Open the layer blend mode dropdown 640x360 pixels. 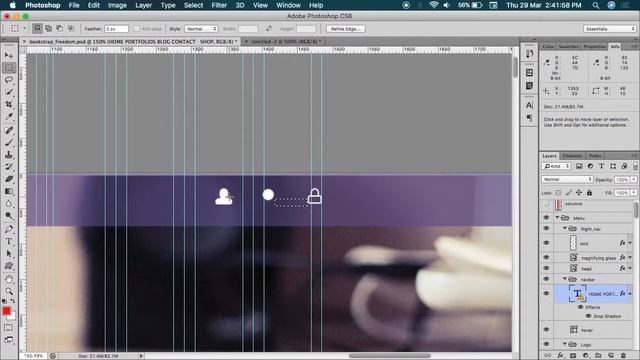tap(567, 179)
